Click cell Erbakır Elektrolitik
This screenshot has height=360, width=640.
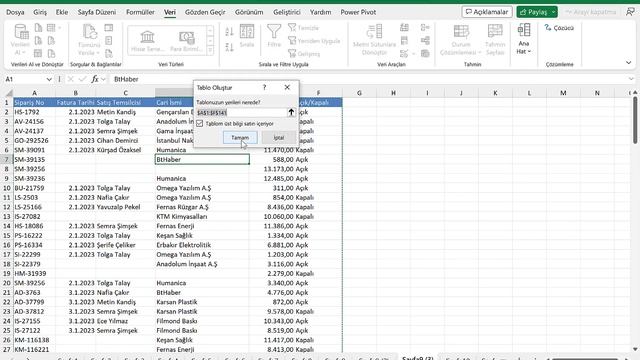(202, 245)
